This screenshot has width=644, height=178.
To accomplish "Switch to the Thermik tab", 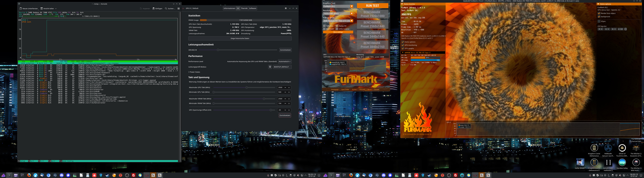I will coord(244,8).
